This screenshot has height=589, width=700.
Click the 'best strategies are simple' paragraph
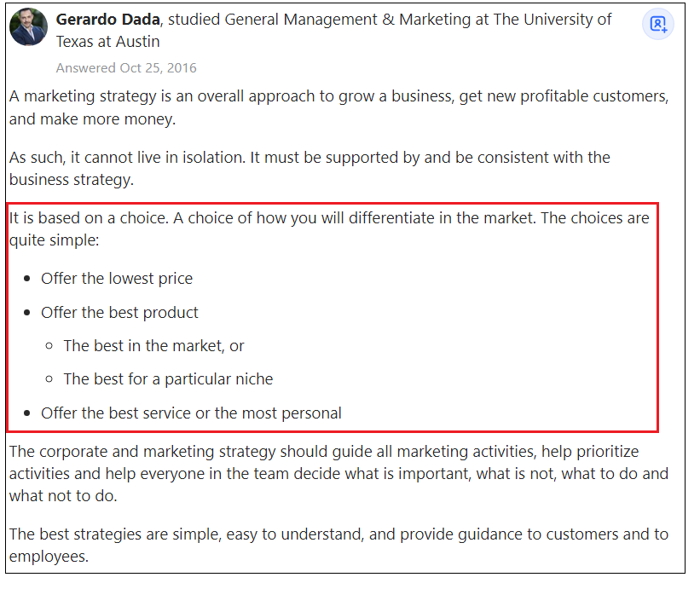click(338, 545)
